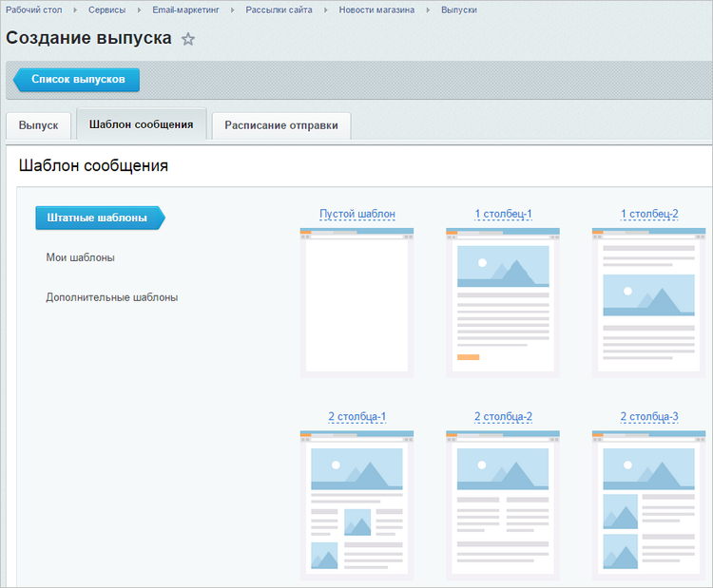
Task: Click the 2 столбца-1 link
Action: (x=357, y=416)
